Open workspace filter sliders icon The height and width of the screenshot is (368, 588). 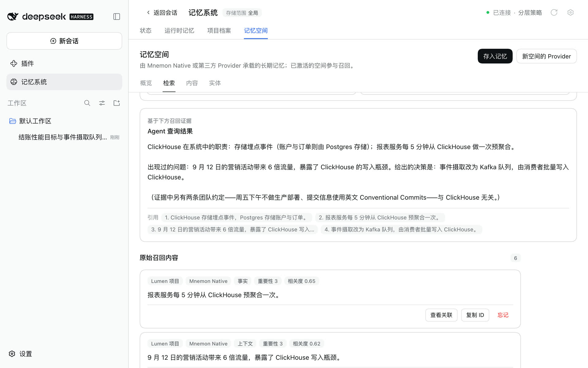pyautogui.click(x=102, y=103)
